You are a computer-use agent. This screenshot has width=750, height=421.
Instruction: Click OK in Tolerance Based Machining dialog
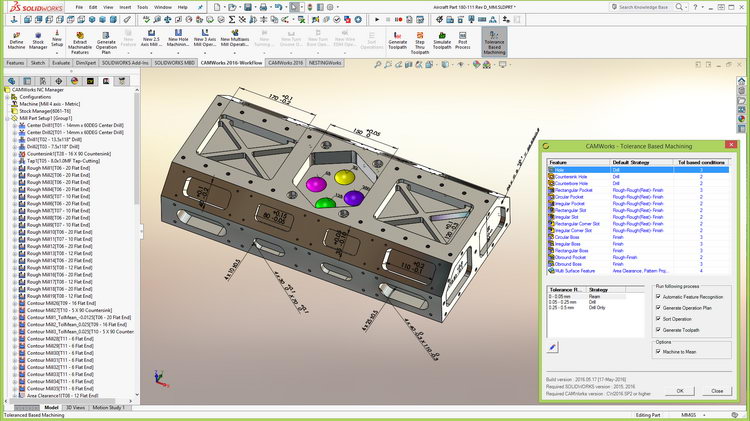(680, 390)
